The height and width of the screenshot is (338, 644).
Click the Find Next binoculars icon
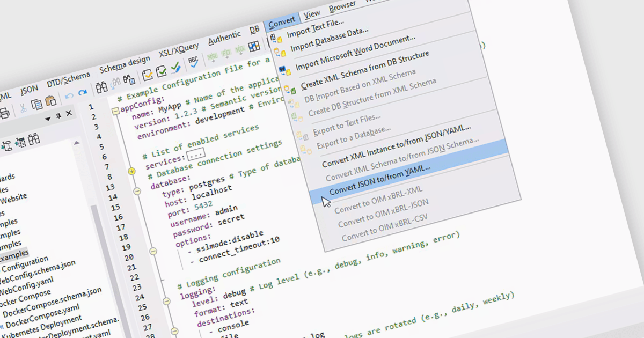[x=115, y=84]
